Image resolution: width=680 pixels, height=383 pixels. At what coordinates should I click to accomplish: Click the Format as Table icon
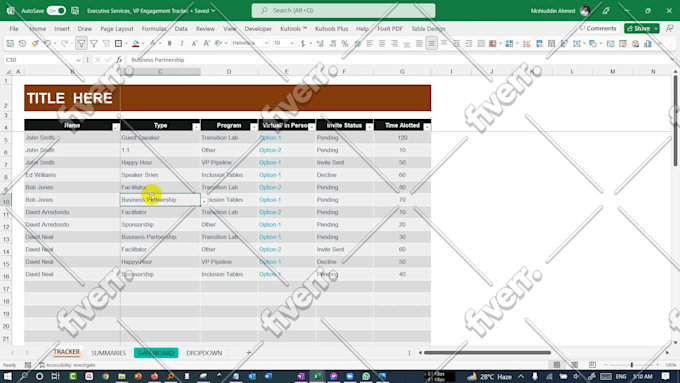[x=510, y=43]
